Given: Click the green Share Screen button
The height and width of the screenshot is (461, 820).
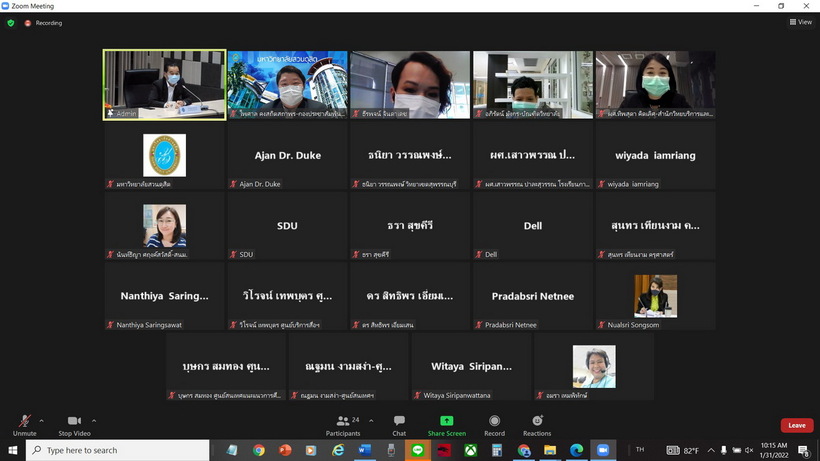Looking at the screenshot, I should (447, 425).
